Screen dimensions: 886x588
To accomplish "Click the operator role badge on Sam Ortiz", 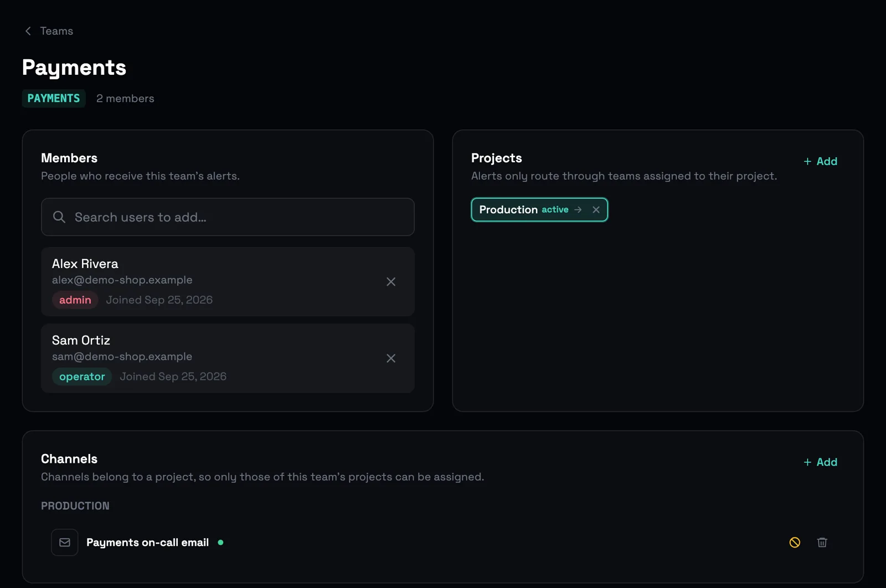I will (x=82, y=376).
